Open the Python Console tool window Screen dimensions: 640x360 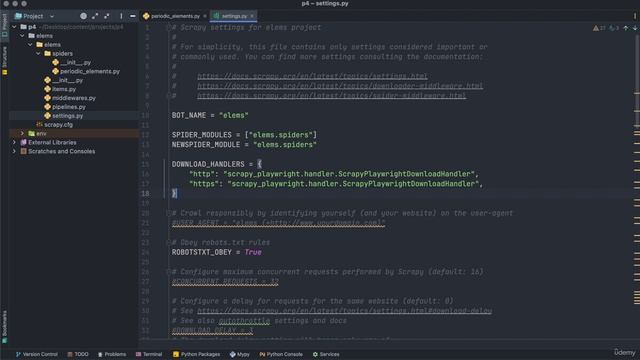[x=281, y=354]
